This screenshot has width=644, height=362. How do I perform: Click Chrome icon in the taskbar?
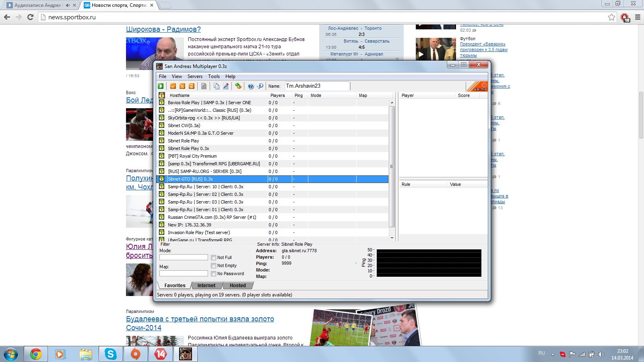pyautogui.click(x=35, y=354)
